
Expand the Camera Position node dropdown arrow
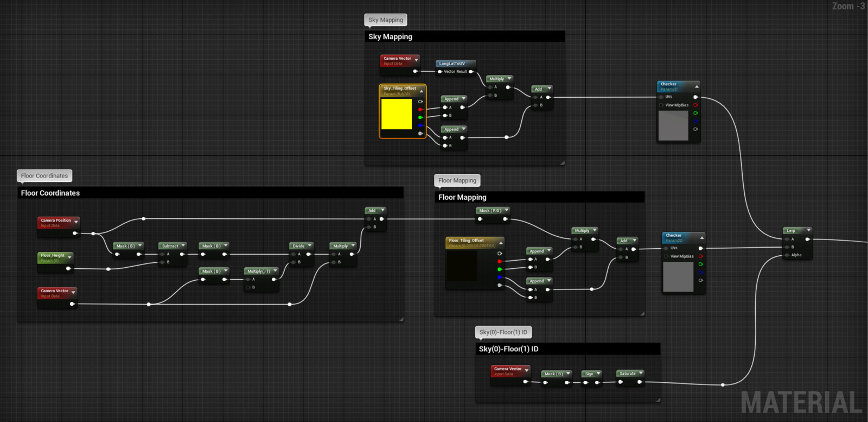76,222
